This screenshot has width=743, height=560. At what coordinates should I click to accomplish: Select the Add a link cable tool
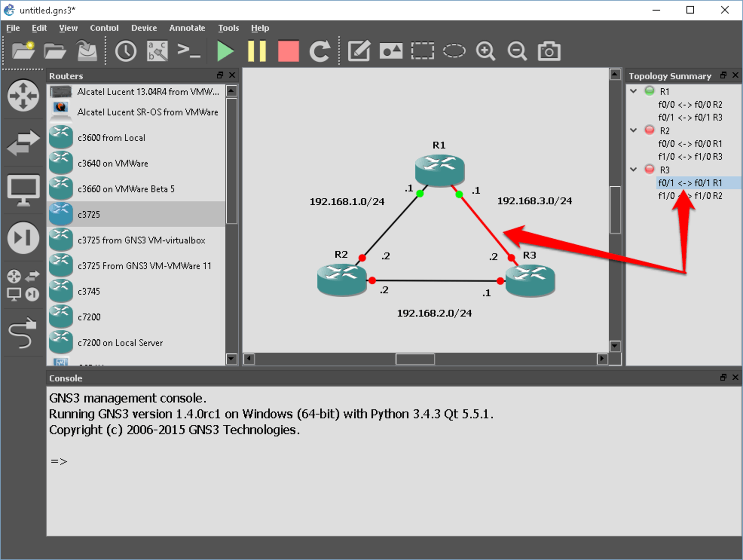[22, 332]
